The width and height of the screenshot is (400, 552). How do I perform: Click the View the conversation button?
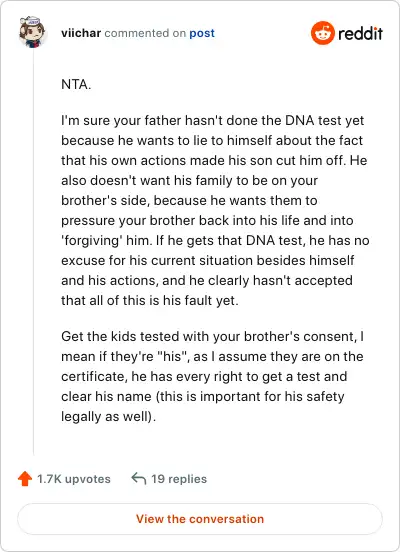click(x=200, y=519)
